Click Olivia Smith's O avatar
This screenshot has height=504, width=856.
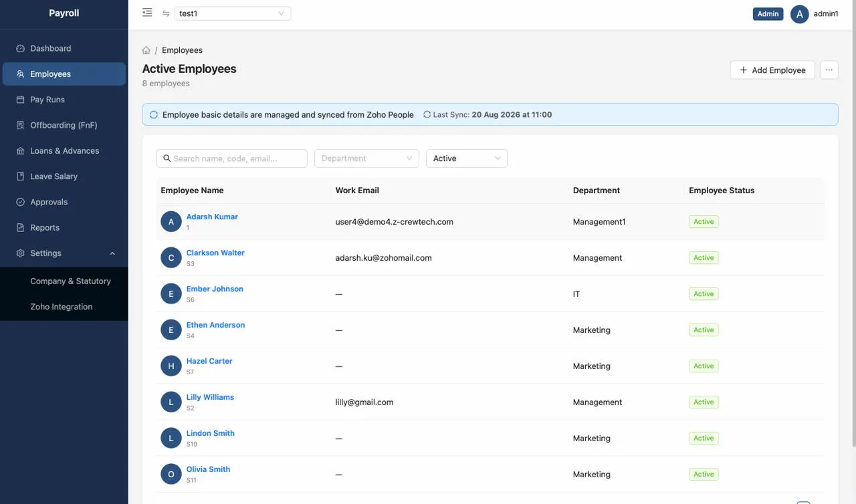[171, 475]
